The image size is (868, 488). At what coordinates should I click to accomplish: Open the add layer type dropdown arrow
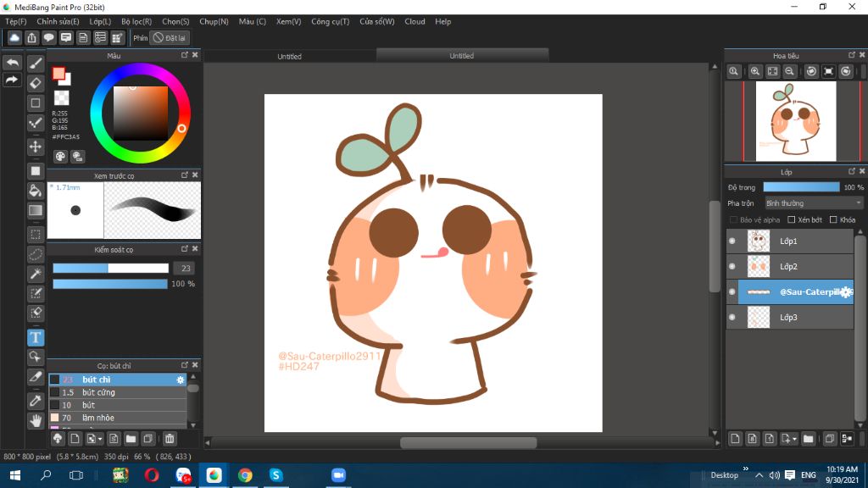795,439
